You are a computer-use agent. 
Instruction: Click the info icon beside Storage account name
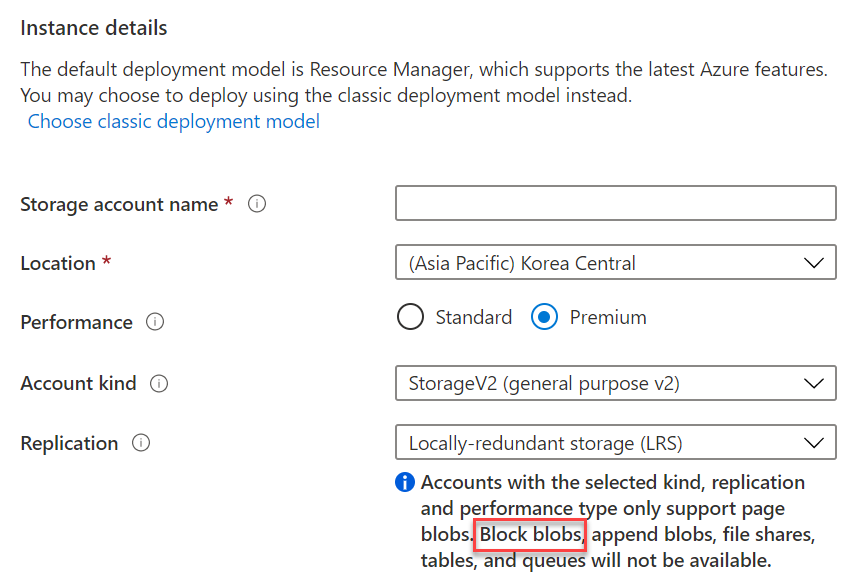coord(257,204)
